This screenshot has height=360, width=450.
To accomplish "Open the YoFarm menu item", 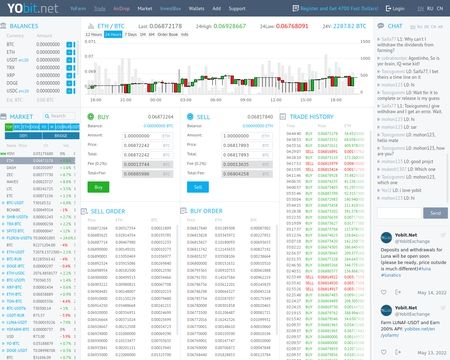I will coord(78,9).
